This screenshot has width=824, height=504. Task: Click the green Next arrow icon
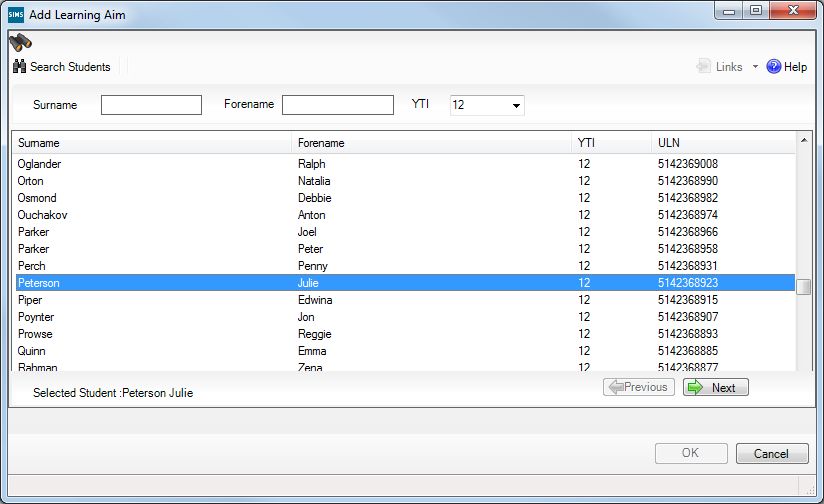[x=695, y=387]
